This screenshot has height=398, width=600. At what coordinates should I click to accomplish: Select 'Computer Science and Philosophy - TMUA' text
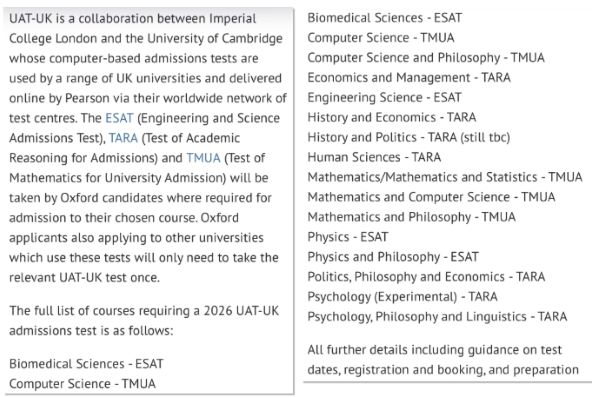tap(426, 57)
